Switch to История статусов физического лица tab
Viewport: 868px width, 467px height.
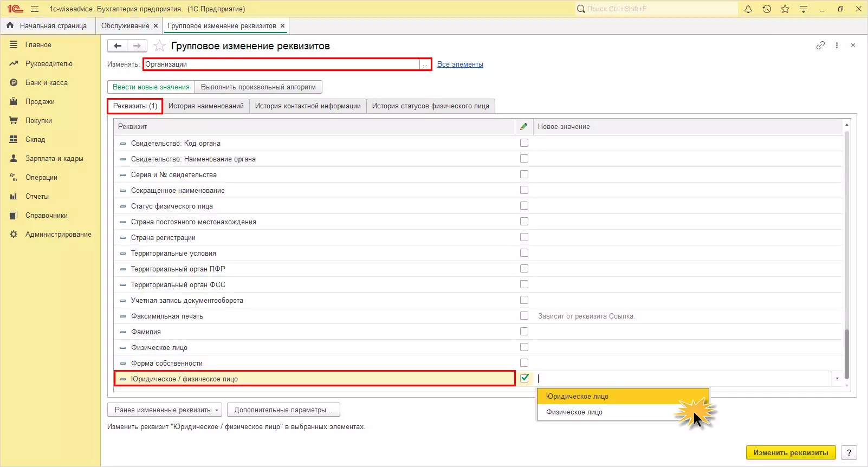(x=431, y=106)
